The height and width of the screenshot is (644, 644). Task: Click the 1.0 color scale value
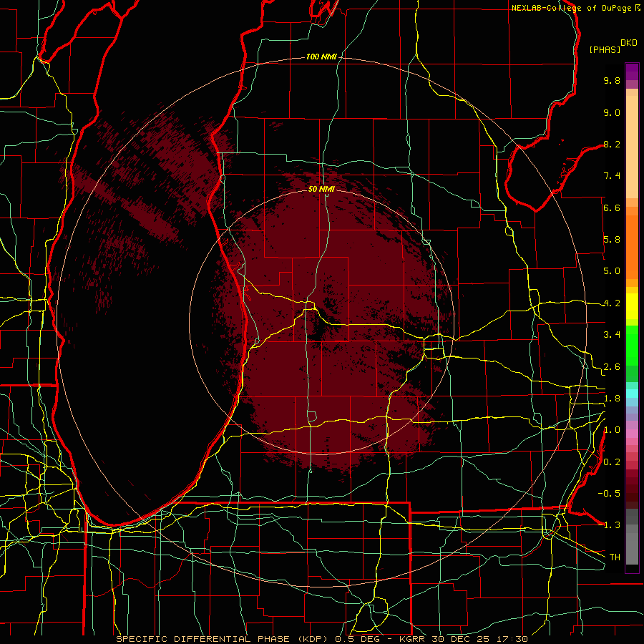(x=612, y=430)
